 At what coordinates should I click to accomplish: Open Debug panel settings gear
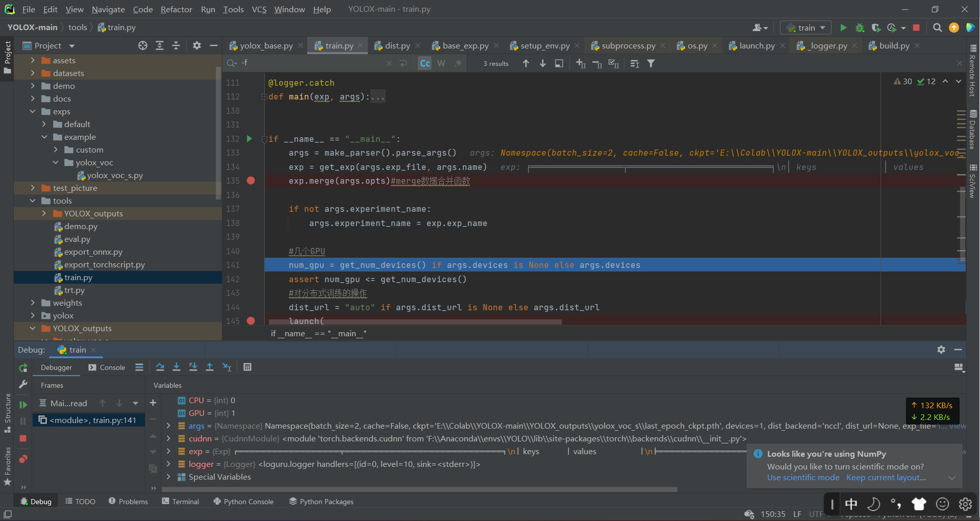(x=941, y=350)
